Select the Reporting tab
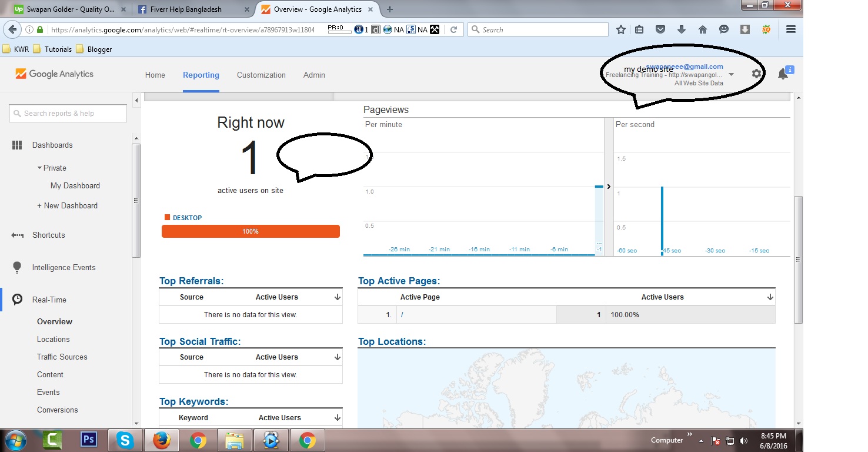Screen dimensions: 868x452 click(x=201, y=75)
